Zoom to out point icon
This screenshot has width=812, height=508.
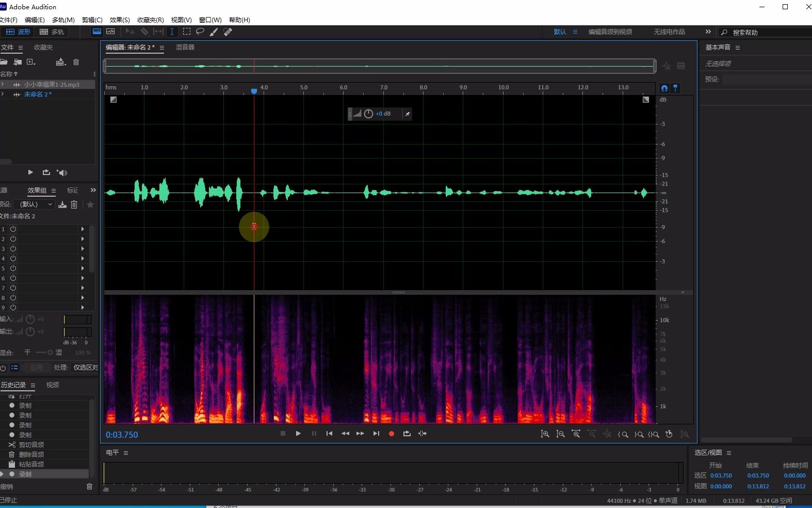point(639,434)
